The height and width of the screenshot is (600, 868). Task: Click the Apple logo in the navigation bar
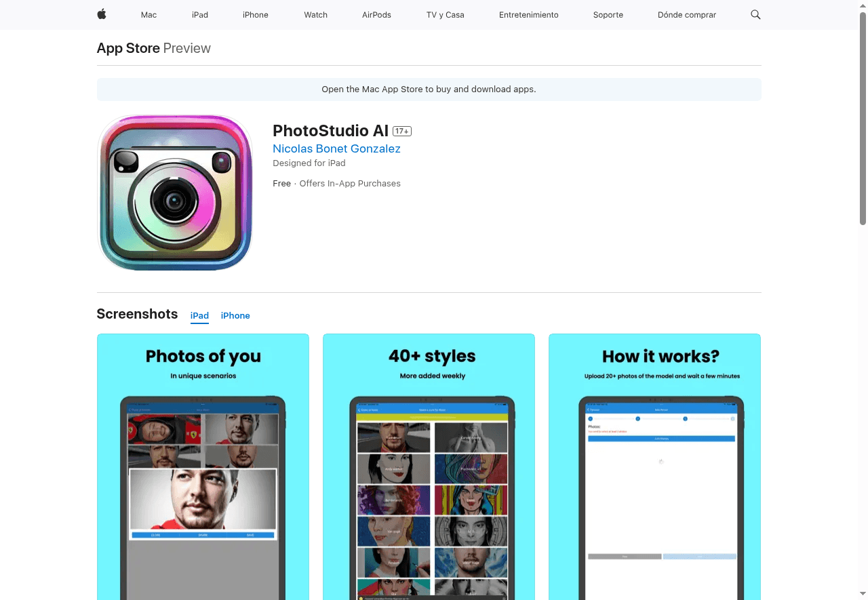[101, 14]
